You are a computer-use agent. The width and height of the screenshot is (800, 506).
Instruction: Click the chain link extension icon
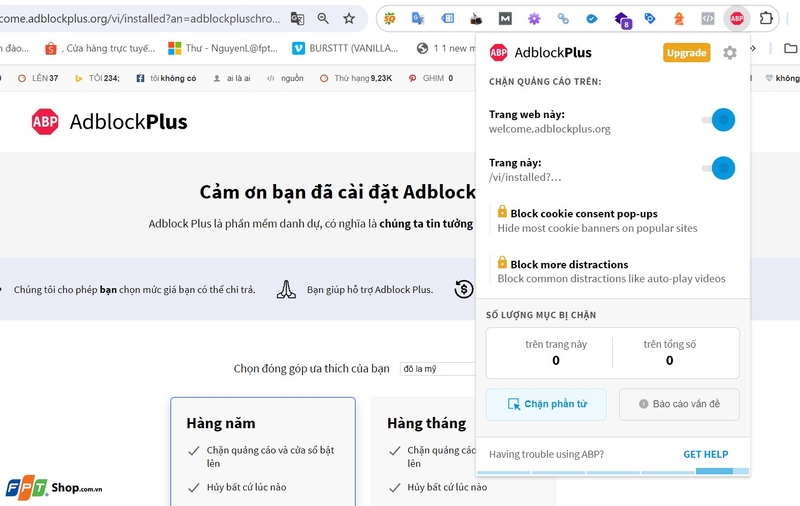563,19
